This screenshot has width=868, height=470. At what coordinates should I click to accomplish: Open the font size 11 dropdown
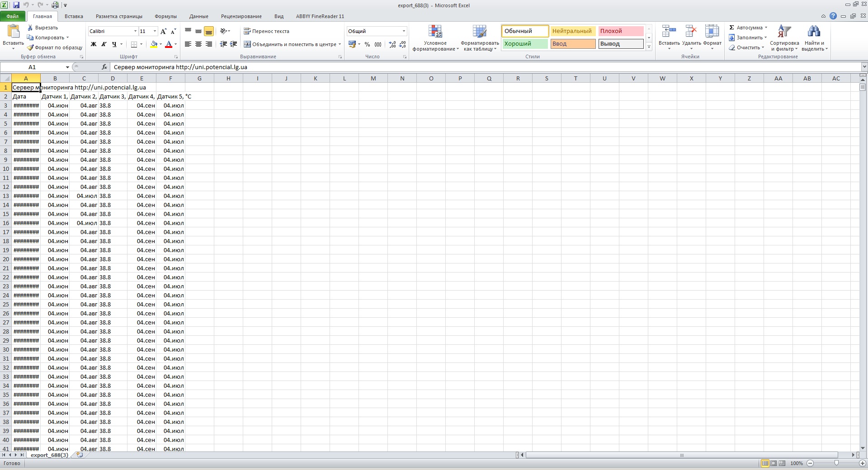[x=155, y=31]
